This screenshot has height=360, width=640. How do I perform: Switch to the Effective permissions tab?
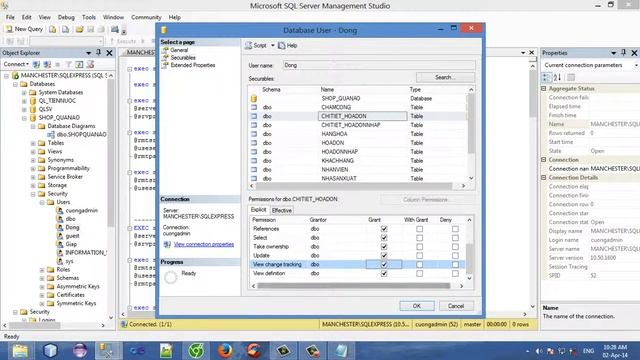pyautogui.click(x=282, y=211)
